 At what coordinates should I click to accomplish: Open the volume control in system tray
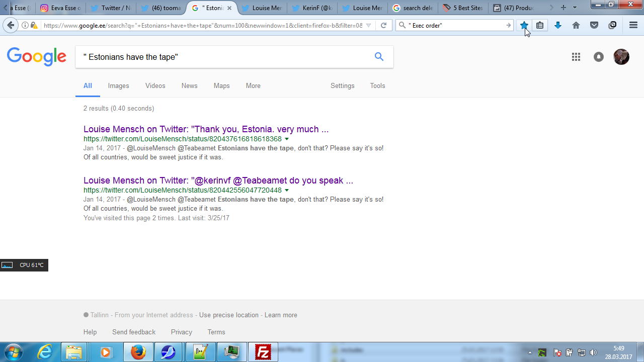594,352
